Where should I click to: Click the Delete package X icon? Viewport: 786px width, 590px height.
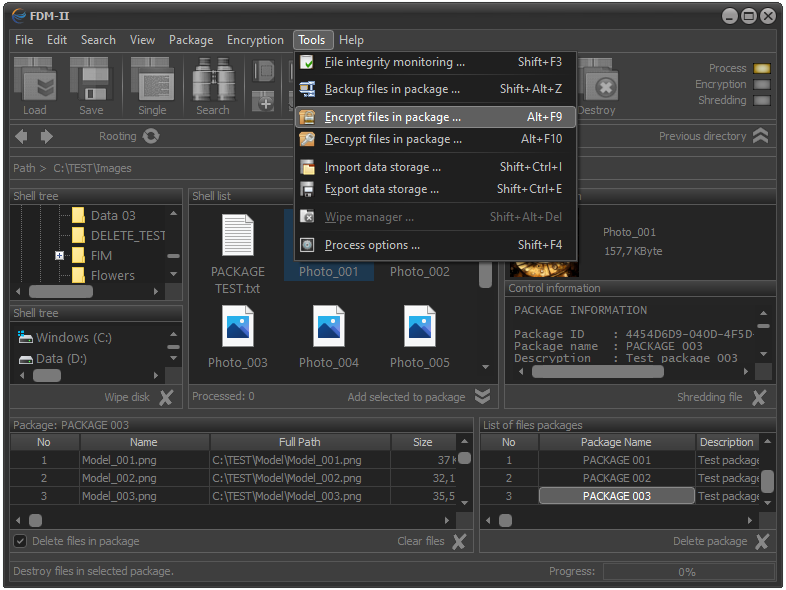click(762, 541)
